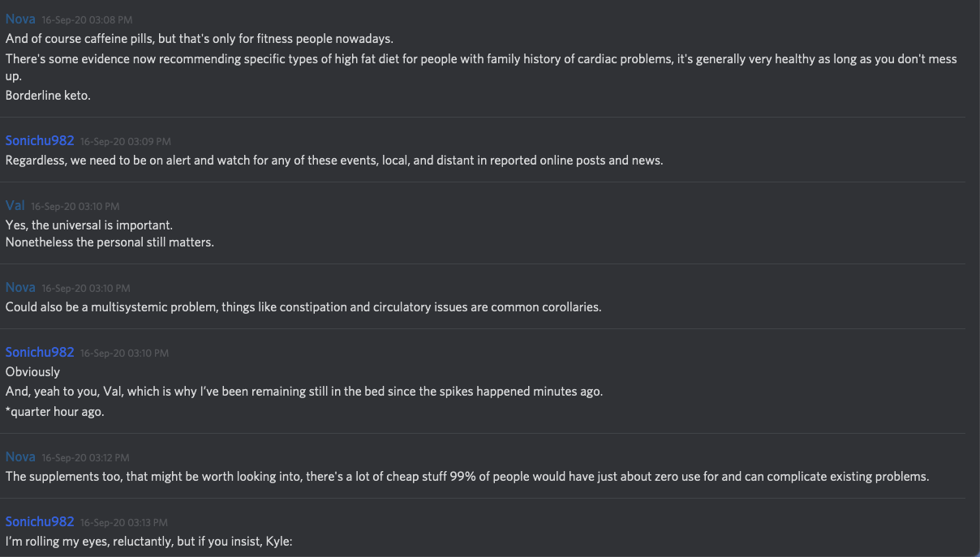Click Nova's username above the caffeine pills message
This screenshot has height=557, width=980.
click(20, 19)
